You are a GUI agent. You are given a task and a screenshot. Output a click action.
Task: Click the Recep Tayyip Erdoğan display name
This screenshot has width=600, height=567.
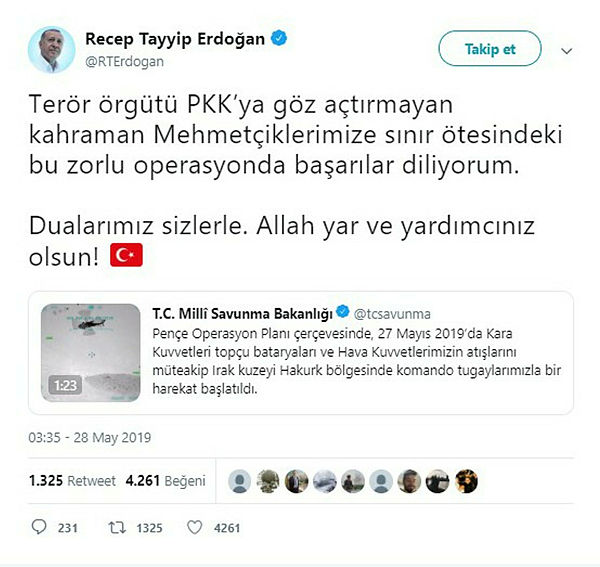coord(175,39)
